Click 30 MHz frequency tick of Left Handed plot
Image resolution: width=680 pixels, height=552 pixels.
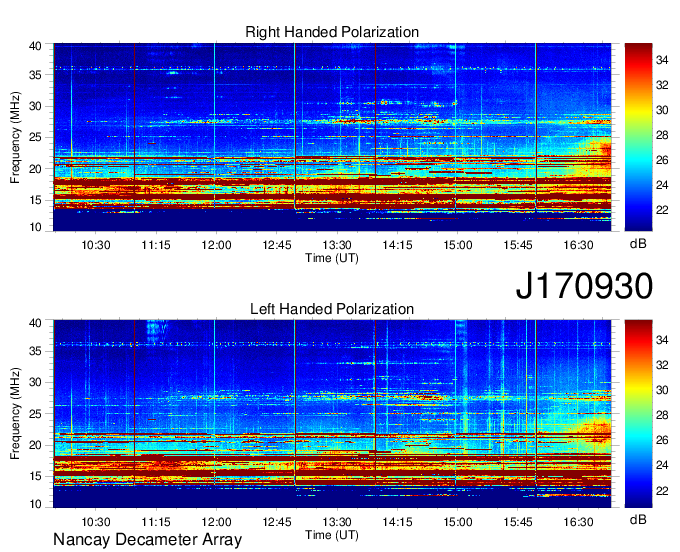[x=35, y=382]
